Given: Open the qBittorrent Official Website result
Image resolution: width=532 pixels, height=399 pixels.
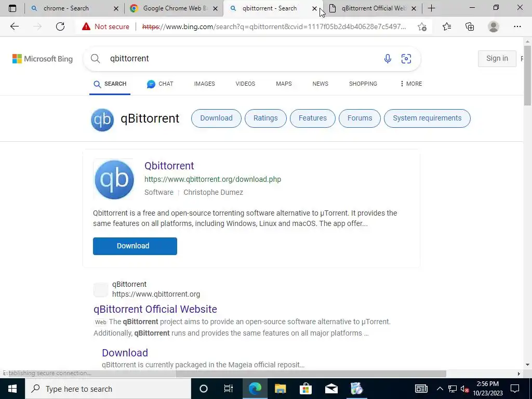Looking at the screenshot, I should 155,309.
